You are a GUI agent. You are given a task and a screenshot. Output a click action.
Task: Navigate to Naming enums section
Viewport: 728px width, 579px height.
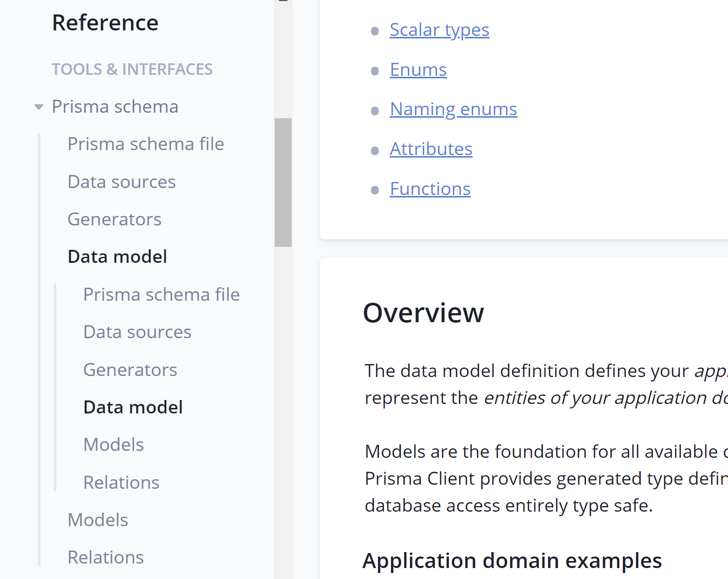pyautogui.click(x=453, y=109)
